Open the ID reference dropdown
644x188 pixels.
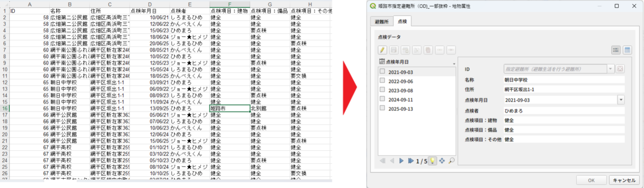pos(610,69)
